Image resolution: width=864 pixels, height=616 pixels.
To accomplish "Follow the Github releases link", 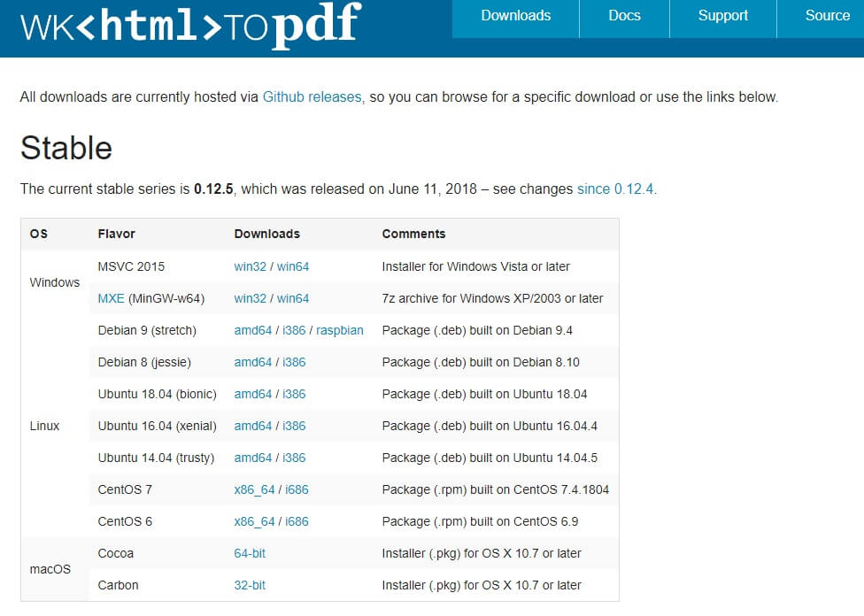I will [312, 97].
